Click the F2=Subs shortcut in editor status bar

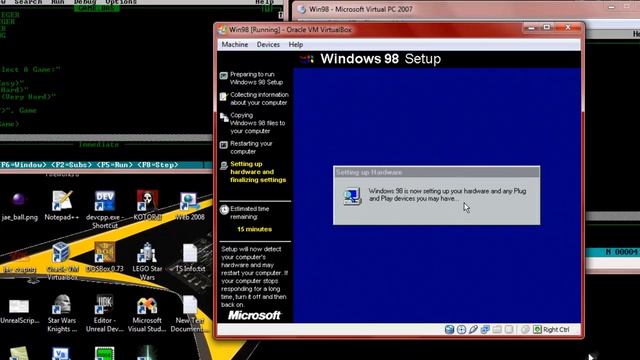pos(71,165)
